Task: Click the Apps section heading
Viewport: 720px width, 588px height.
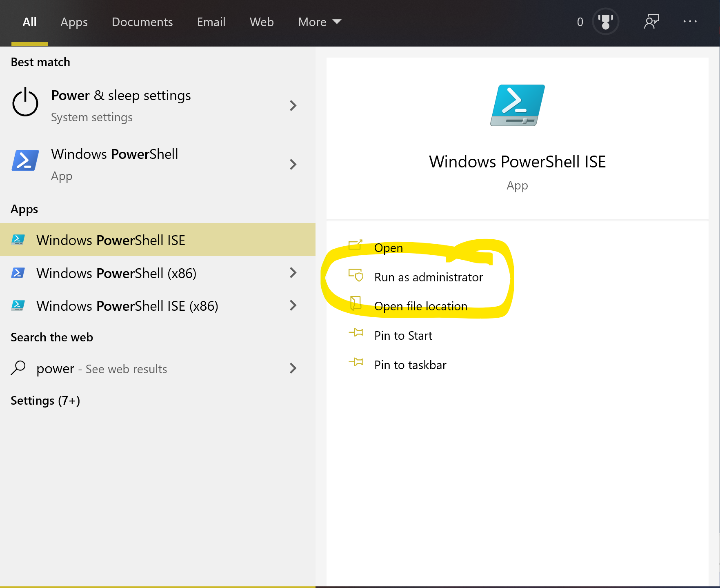Action: [x=24, y=209]
